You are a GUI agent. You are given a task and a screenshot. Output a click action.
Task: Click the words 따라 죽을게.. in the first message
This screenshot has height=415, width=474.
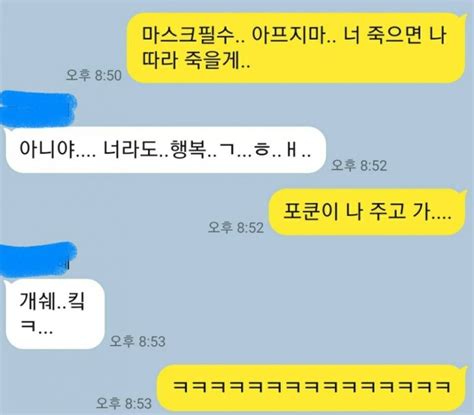[x=196, y=60]
